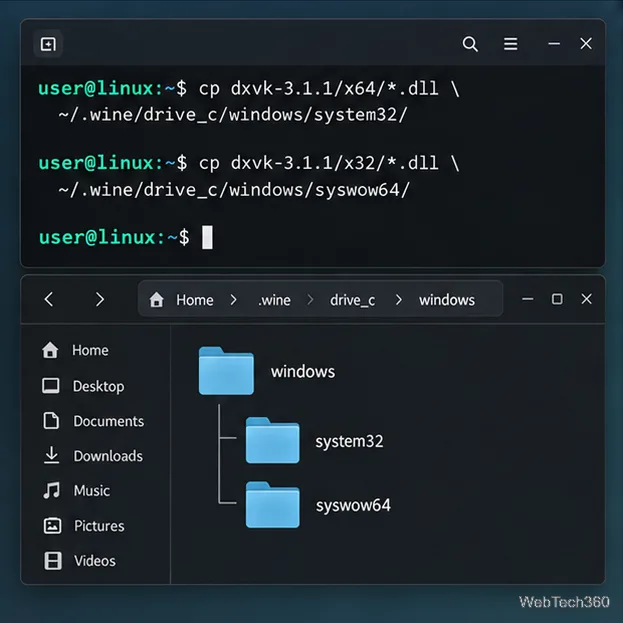Viewport: 623px width, 623px height.
Task: Open a new terminal tab
Action: pyautogui.click(x=48, y=44)
